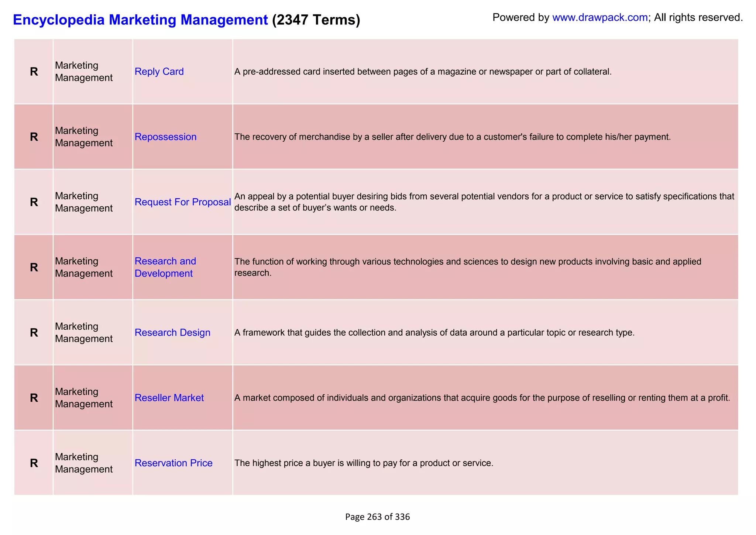Open the Request For Proposal term
This screenshot has height=535, width=756.
tap(183, 202)
